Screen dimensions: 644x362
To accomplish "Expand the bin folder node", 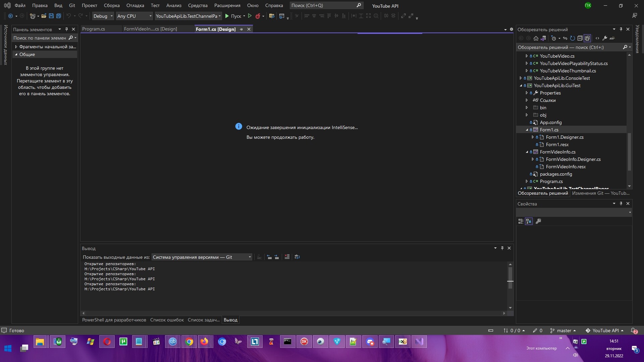I will coord(527,108).
